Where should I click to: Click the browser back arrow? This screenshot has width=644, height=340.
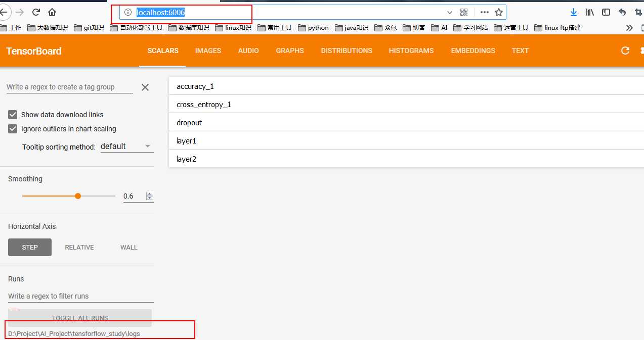point(3,12)
